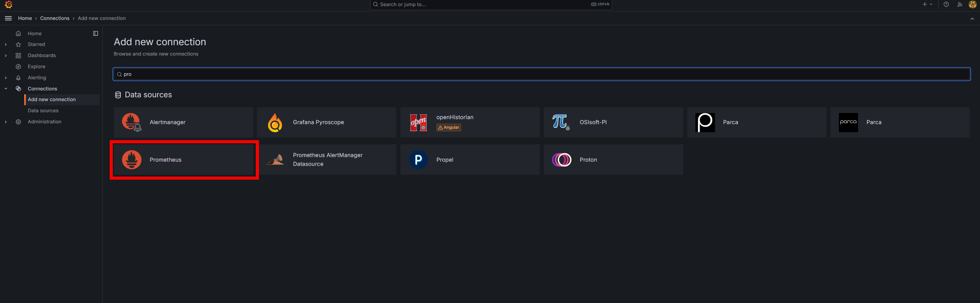Click the Parca white P logo
This screenshot has height=303, width=980.
(x=705, y=122)
